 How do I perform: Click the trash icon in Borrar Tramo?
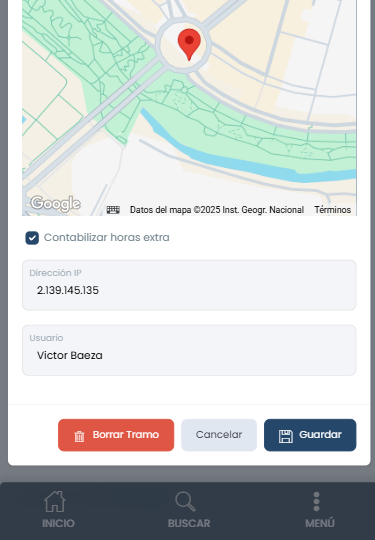pyautogui.click(x=79, y=436)
